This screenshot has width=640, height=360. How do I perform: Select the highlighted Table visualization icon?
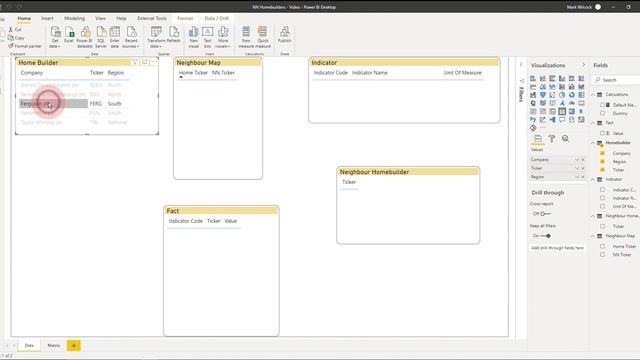[x=562, y=111]
